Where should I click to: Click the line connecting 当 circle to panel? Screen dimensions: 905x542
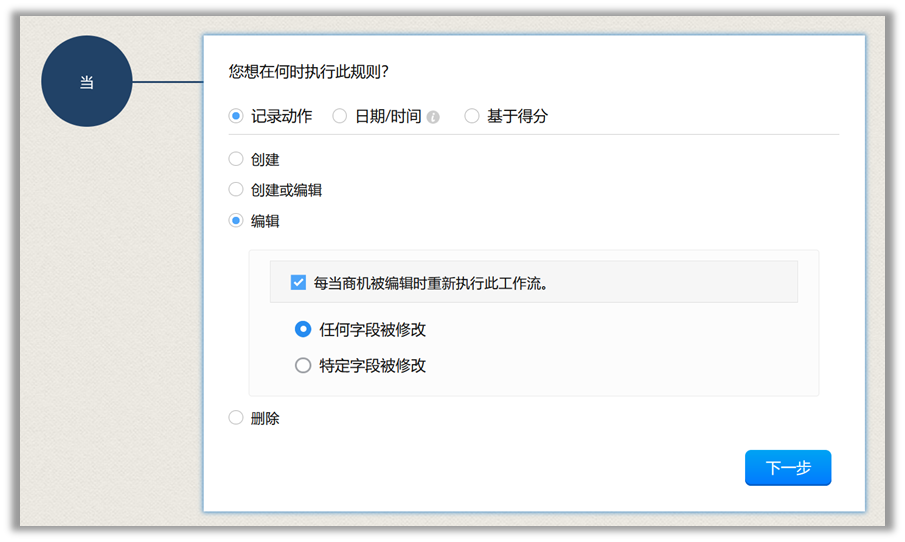167,82
